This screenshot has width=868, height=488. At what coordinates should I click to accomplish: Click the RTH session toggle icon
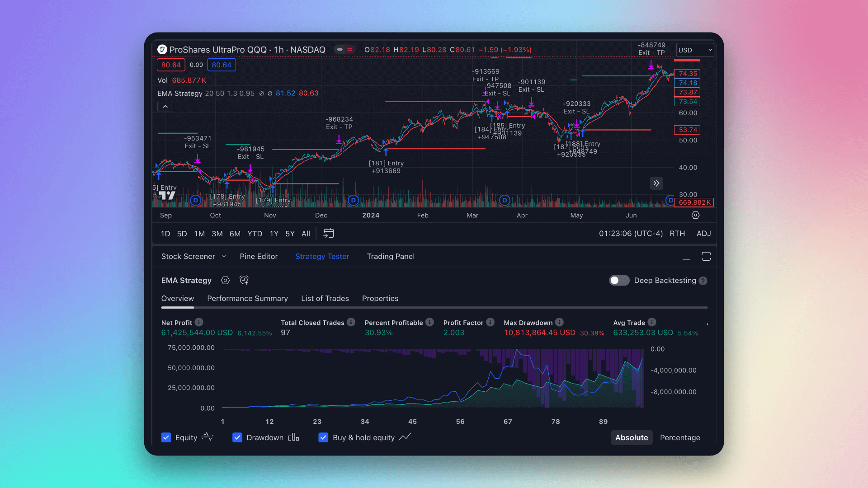(x=678, y=233)
